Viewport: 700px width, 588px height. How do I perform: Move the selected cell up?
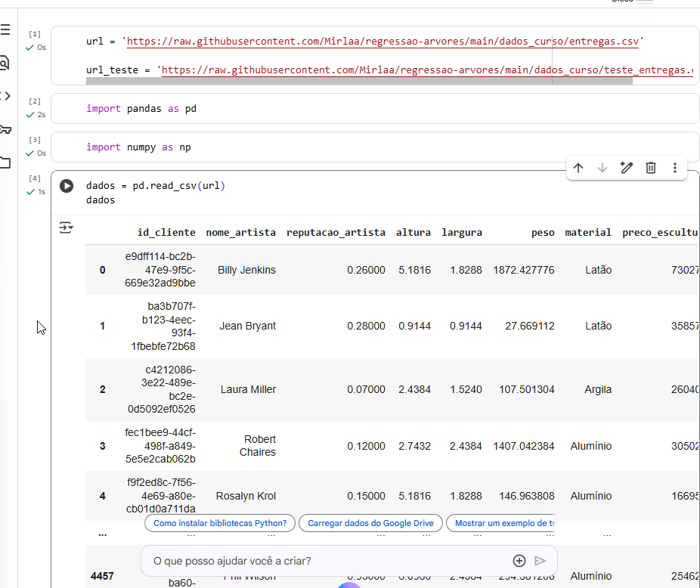coord(578,168)
